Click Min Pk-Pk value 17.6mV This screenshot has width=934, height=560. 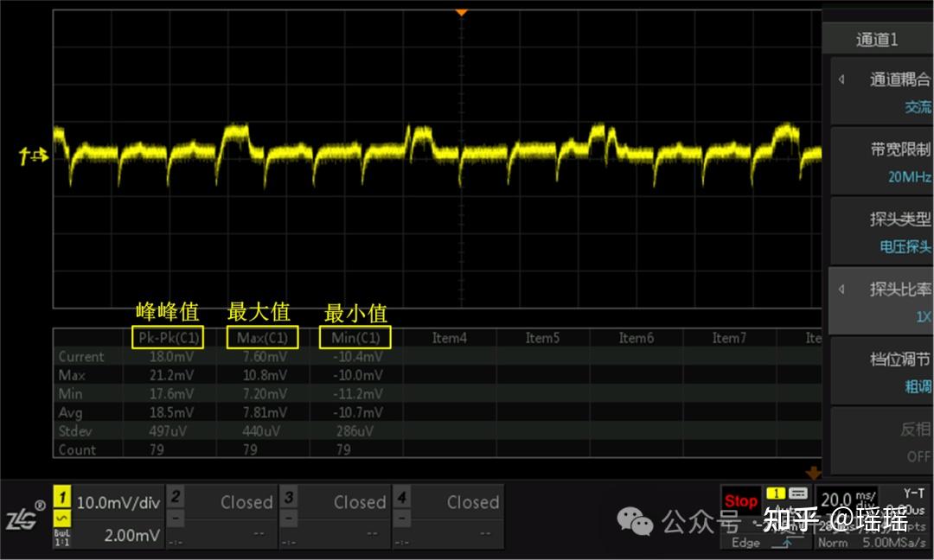171,394
